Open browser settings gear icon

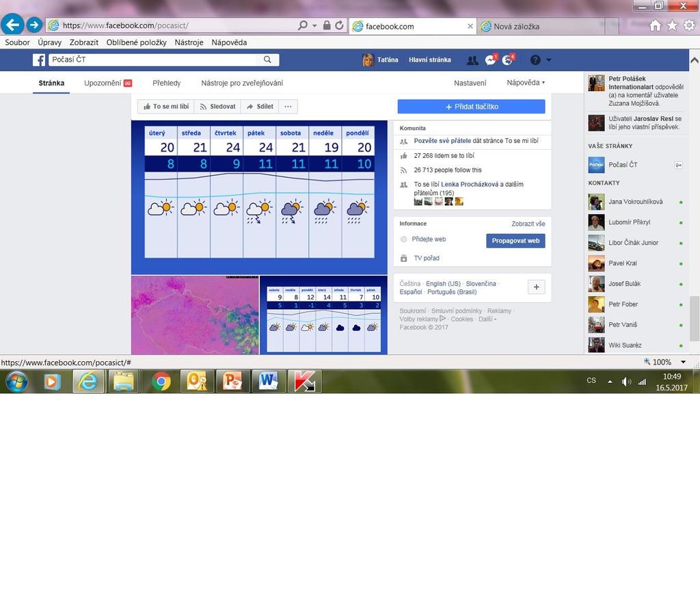click(689, 25)
